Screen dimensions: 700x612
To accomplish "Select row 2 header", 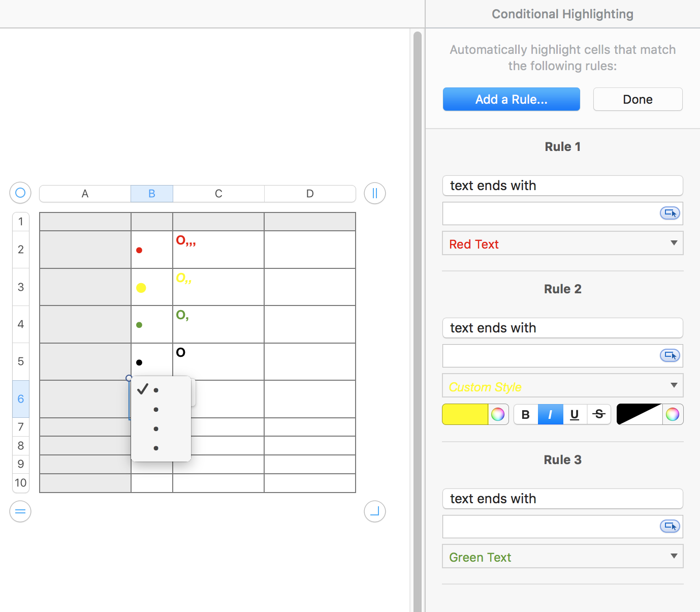I will click(x=21, y=250).
